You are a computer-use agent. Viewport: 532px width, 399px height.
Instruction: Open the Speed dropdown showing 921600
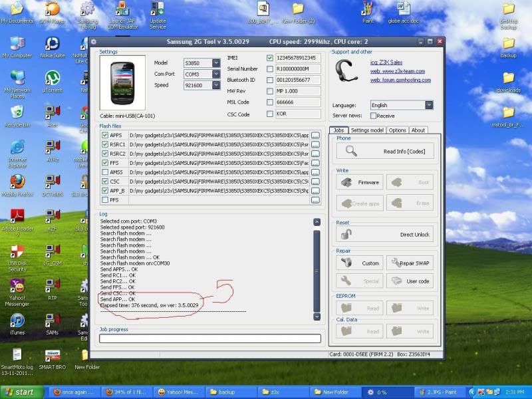[x=215, y=85]
